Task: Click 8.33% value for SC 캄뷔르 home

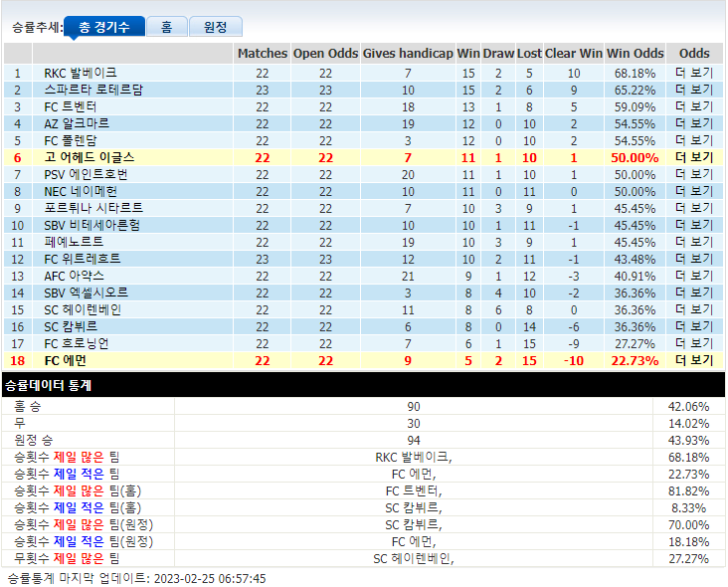Action: pos(688,508)
